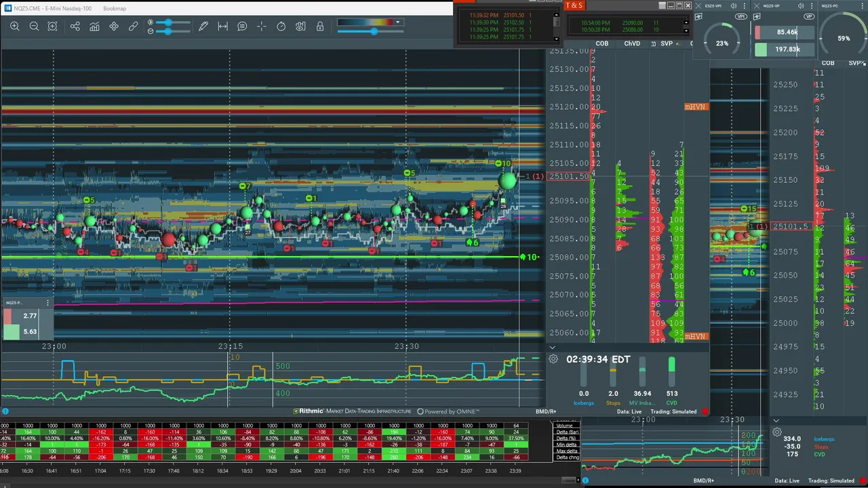Image resolution: width=868 pixels, height=488 pixels.
Task: Select the SVP column tab
Action: tap(667, 43)
